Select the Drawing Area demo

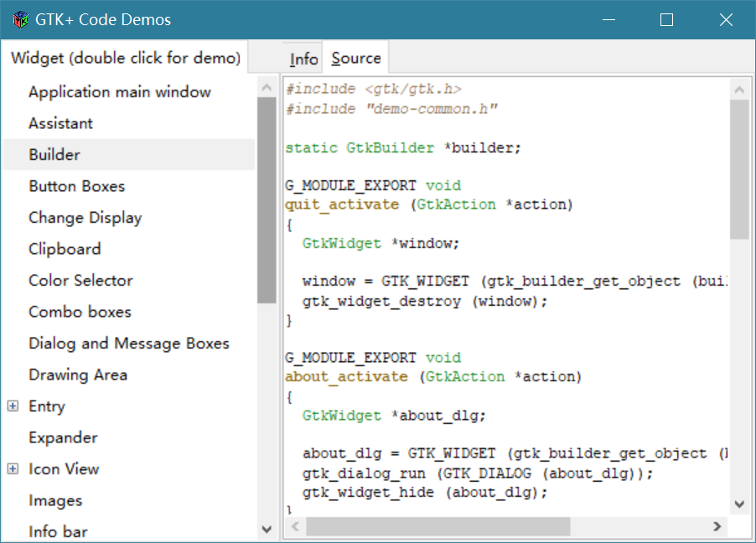point(77,375)
